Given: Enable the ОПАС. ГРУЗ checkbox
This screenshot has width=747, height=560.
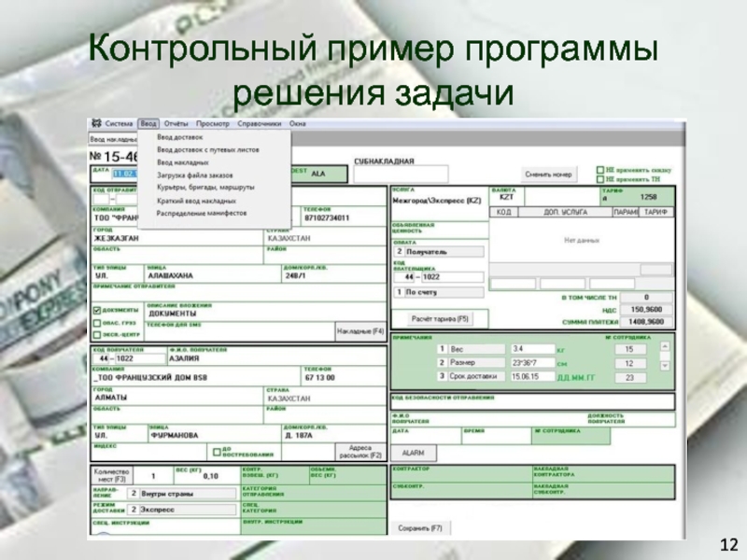Looking at the screenshot, I should [x=97, y=323].
